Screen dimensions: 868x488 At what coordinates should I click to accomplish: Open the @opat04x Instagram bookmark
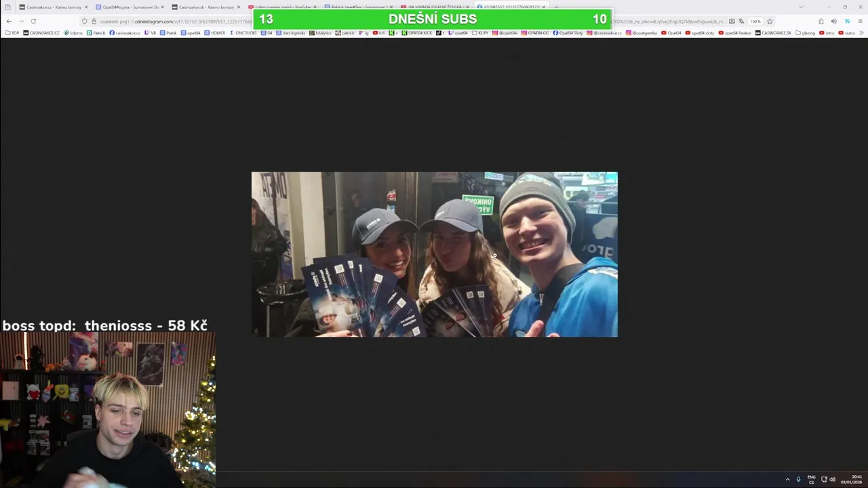tap(506, 33)
